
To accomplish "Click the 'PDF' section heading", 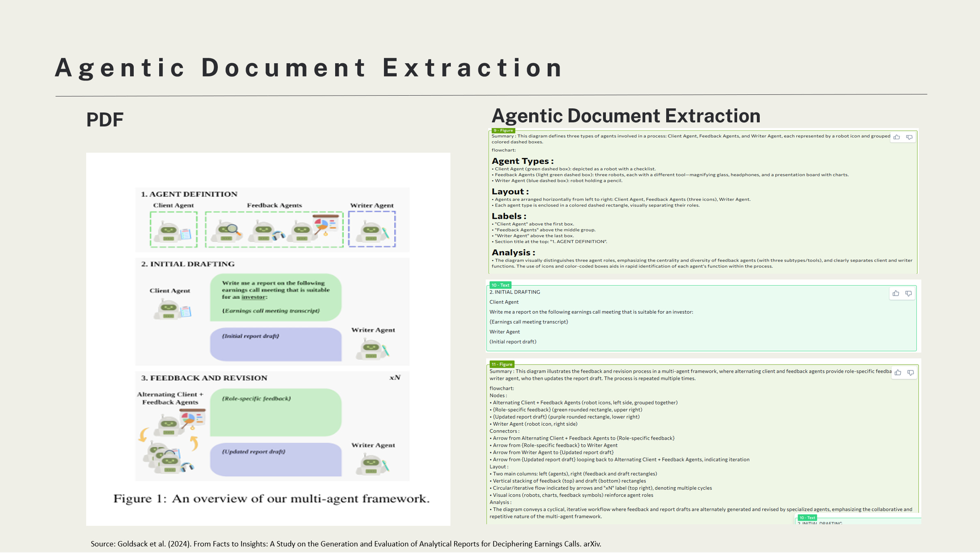I will pyautogui.click(x=105, y=120).
